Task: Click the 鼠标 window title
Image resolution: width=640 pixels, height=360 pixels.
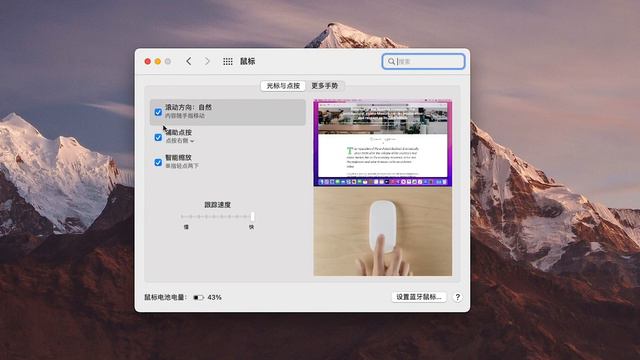Action: point(247,61)
